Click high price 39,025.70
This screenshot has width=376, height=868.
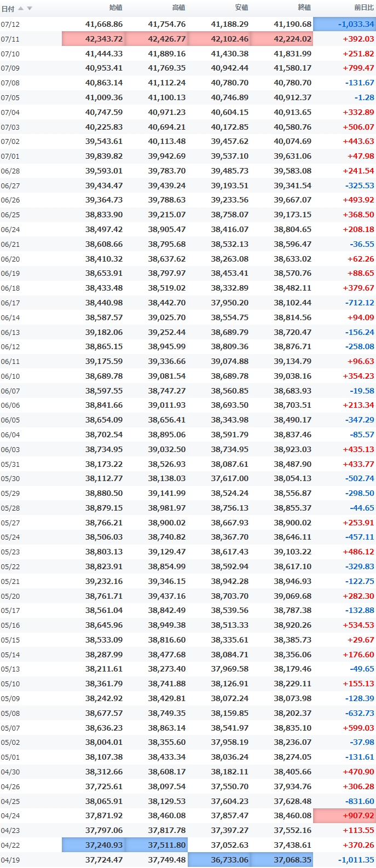click(x=167, y=317)
